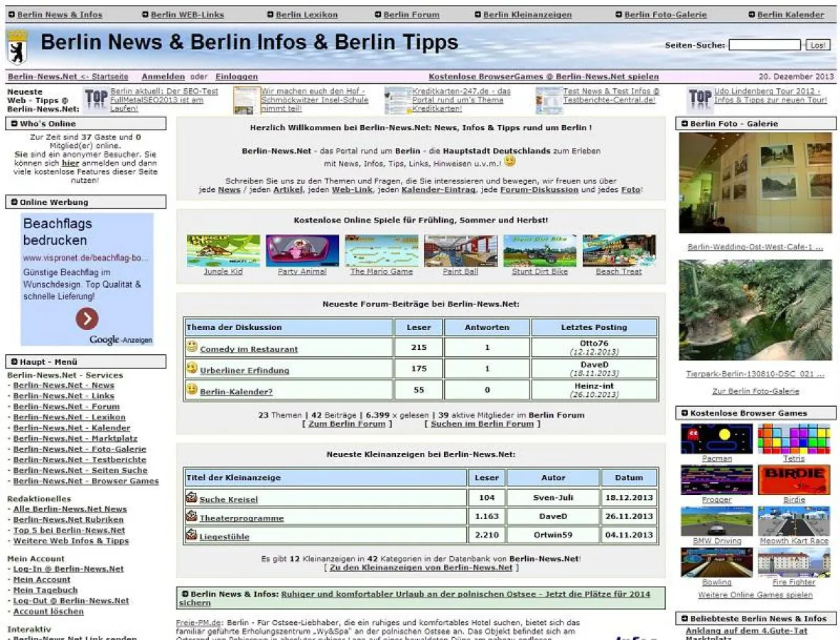Click the arrow on "Kostenlose Browser Games" header
840x640 pixels.
click(684, 412)
